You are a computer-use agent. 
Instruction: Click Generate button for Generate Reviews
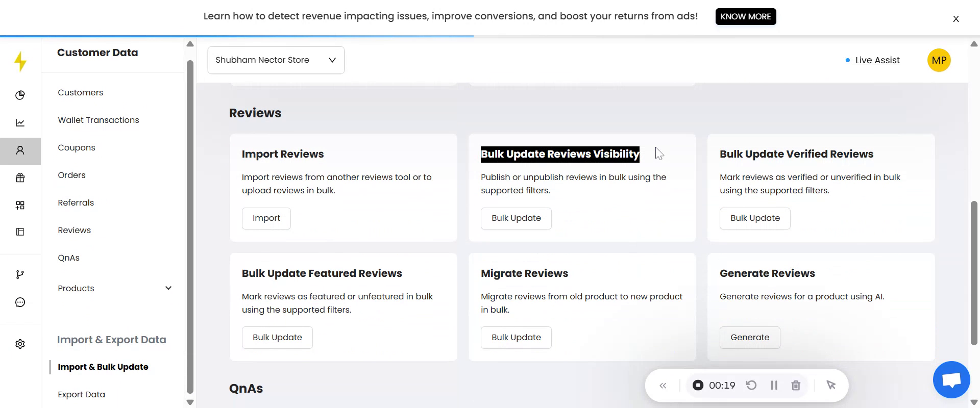(749, 338)
